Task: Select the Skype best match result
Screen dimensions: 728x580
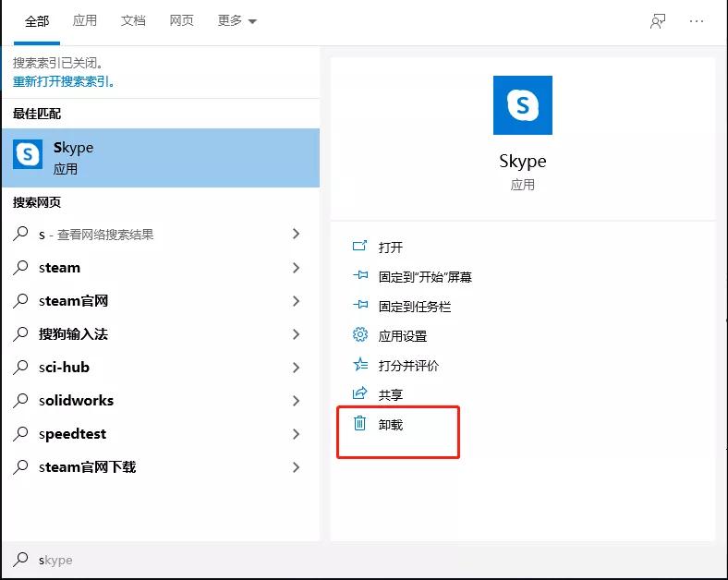Action: (161, 158)
